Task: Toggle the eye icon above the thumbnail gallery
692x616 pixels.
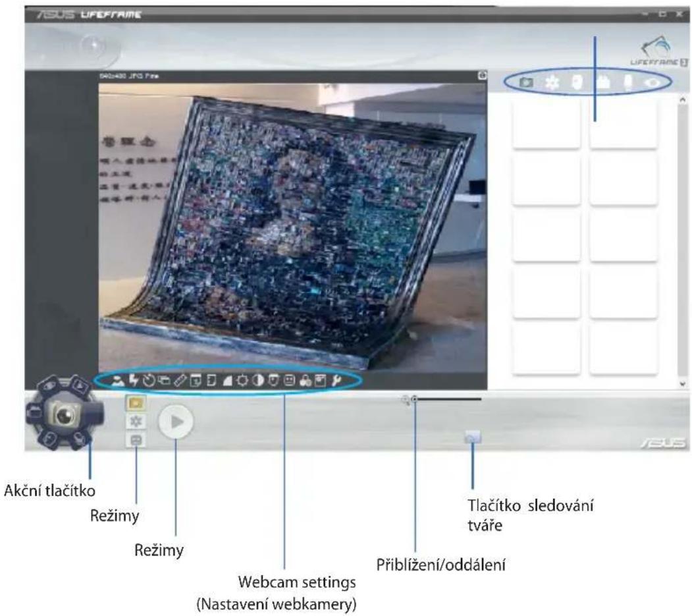Action: click(653, 82)
